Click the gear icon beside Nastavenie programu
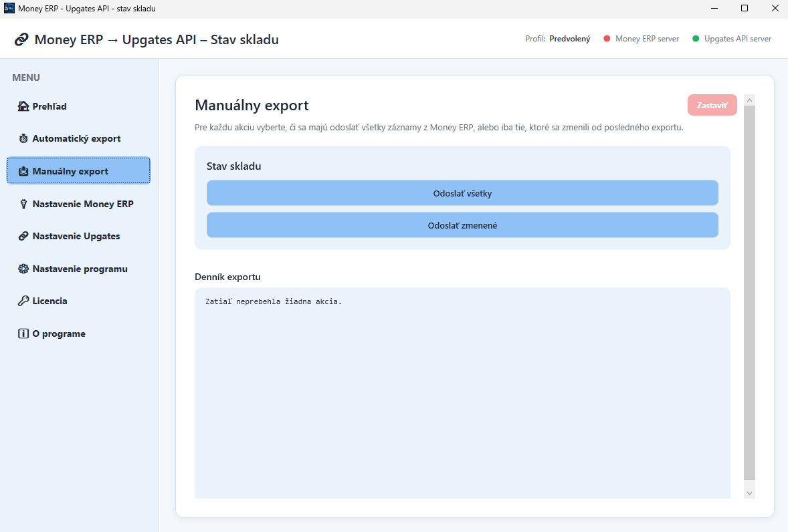Screen dimensions: 788x532 coord(23,269)
